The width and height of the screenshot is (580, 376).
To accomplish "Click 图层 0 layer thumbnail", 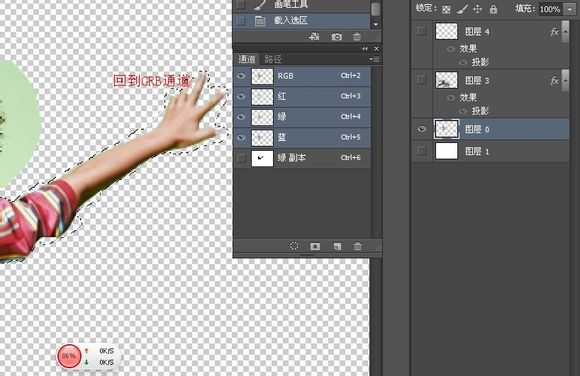I will 446,129.
